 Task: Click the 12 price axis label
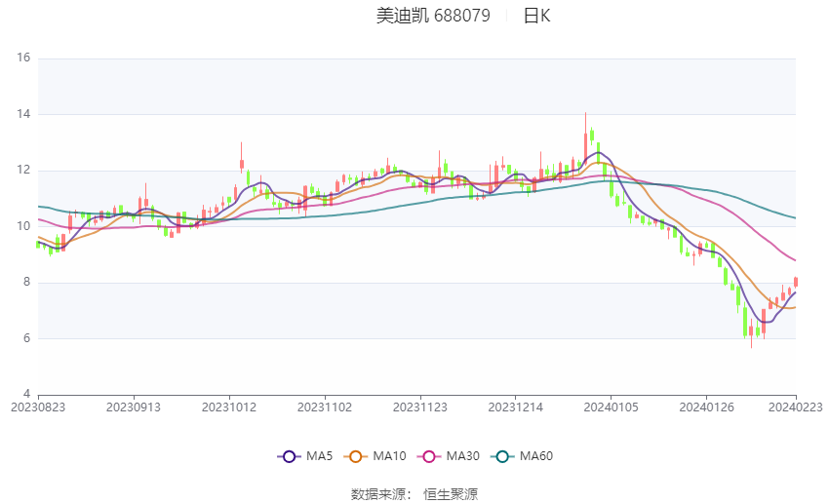point(23,170)
